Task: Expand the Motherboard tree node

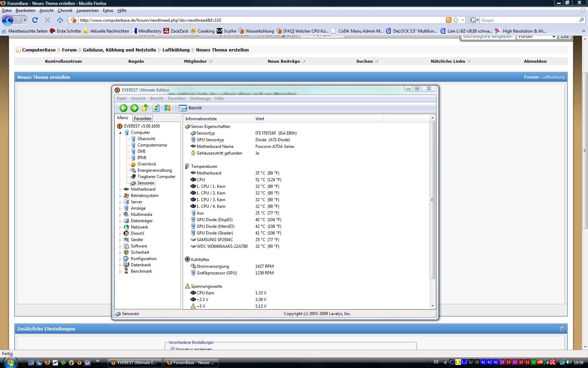Action: 120,190
